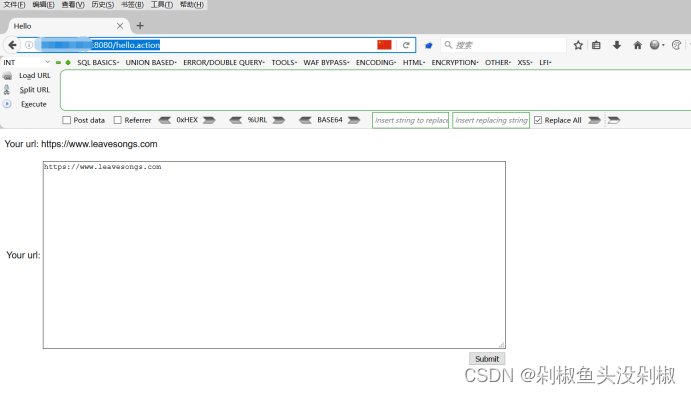Reload the page with the refresh icon
The width and height of the screenshot is (691, 394).
(x=406, y=45)
